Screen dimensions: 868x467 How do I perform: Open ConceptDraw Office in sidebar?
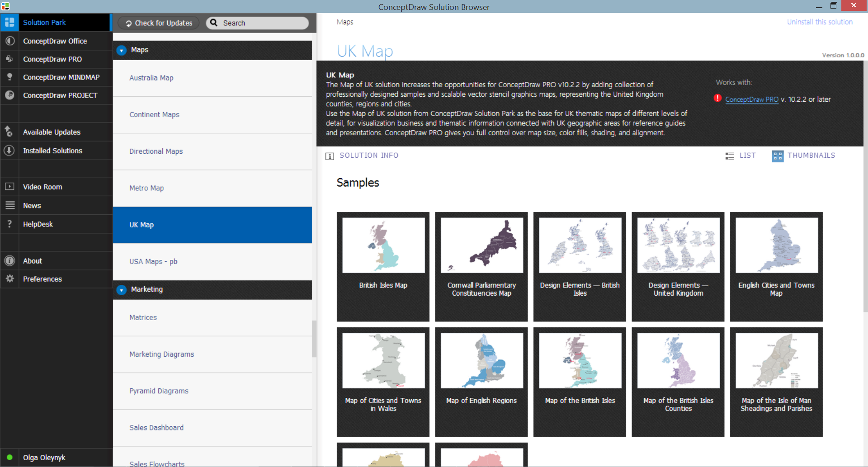(x=57, y=41)
